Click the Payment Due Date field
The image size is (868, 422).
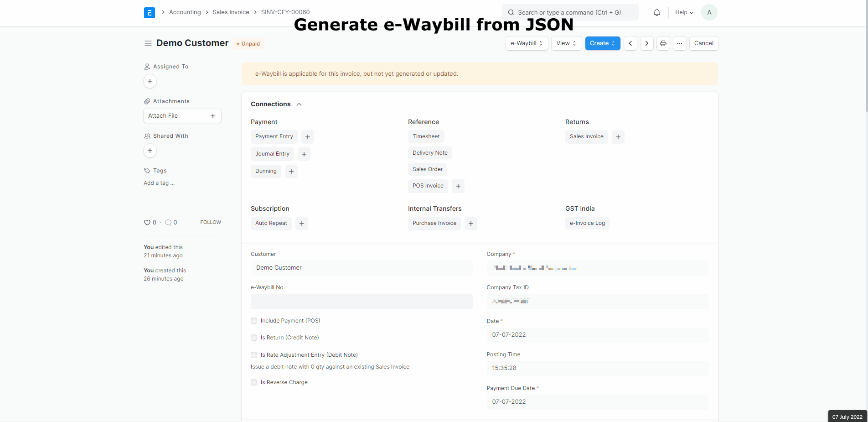598,402
